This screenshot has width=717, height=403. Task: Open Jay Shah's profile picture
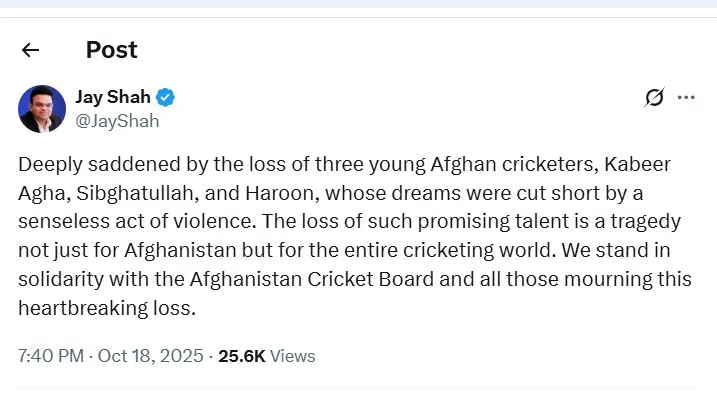42,108
